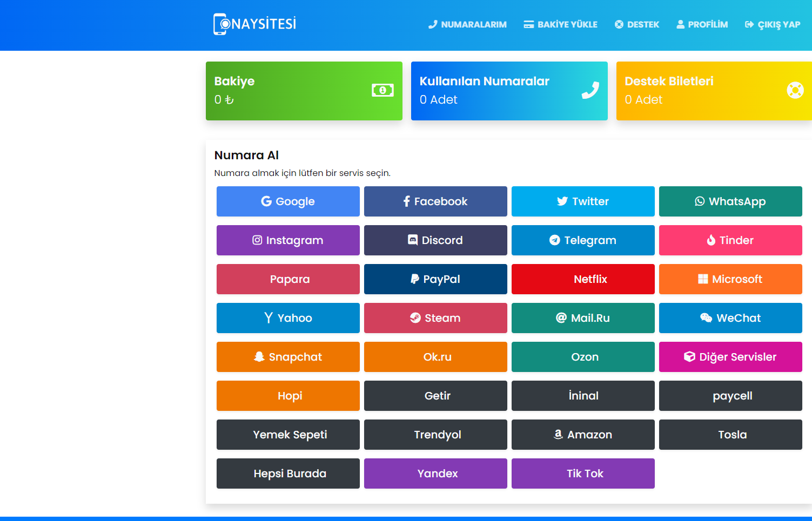Open the Destek Biletleri card
This screenshot has width=812, height=521.
(714, 91)
